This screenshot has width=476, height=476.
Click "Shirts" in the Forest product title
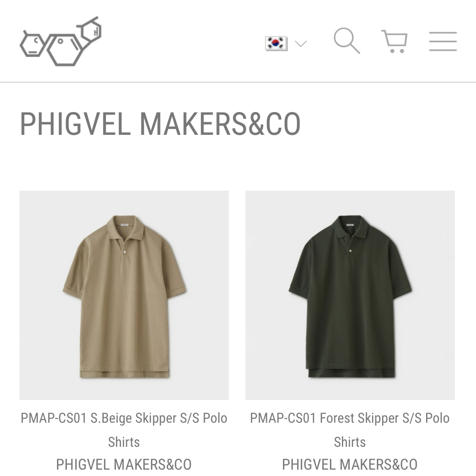tap(350, 442)
